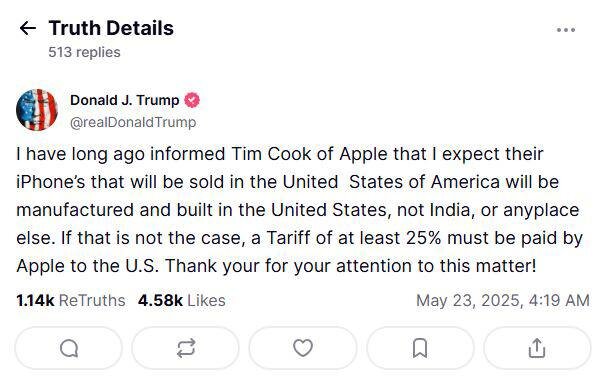Open the three-dot more options menu
Screen dimensions: 605x382
[x=566, y=30]
